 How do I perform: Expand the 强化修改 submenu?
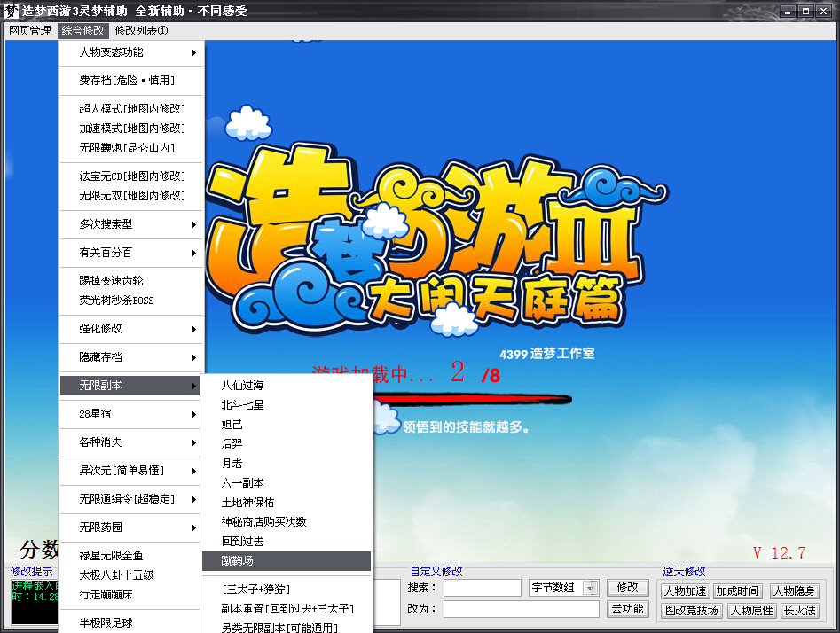pos(132,329)
